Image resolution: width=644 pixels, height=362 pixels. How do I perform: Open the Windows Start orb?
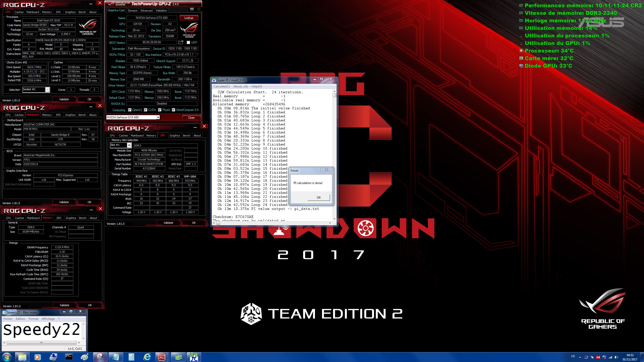7,357
